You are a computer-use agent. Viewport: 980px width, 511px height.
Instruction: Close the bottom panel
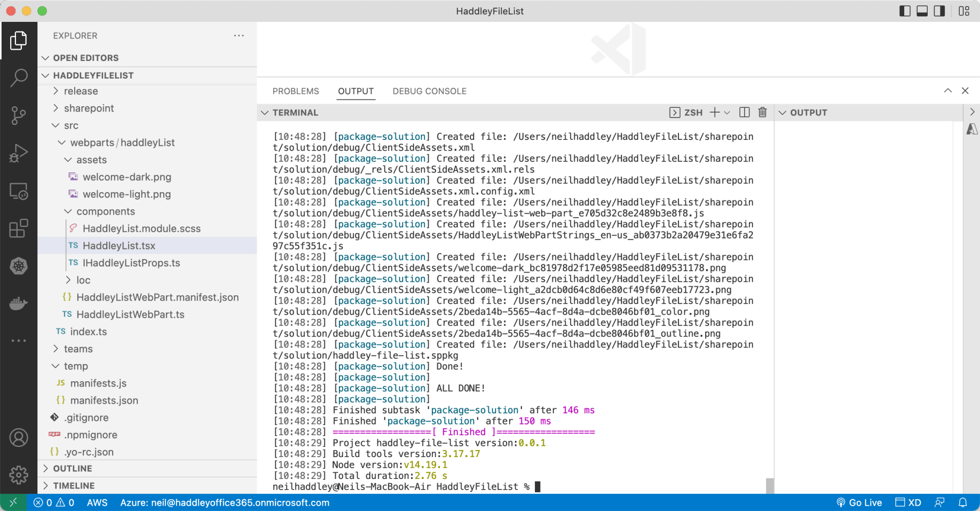tap(965, 91)
